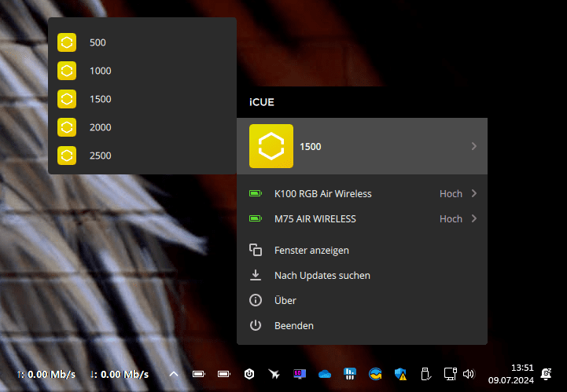Click the upload speed 0.00 Mb/s indicator
This screenshot has height=392, width=567.
pyautogui.click(x=46, y=374)
